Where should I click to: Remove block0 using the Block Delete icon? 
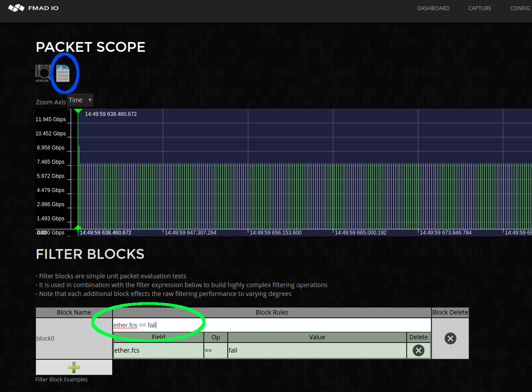click(450, 338)
